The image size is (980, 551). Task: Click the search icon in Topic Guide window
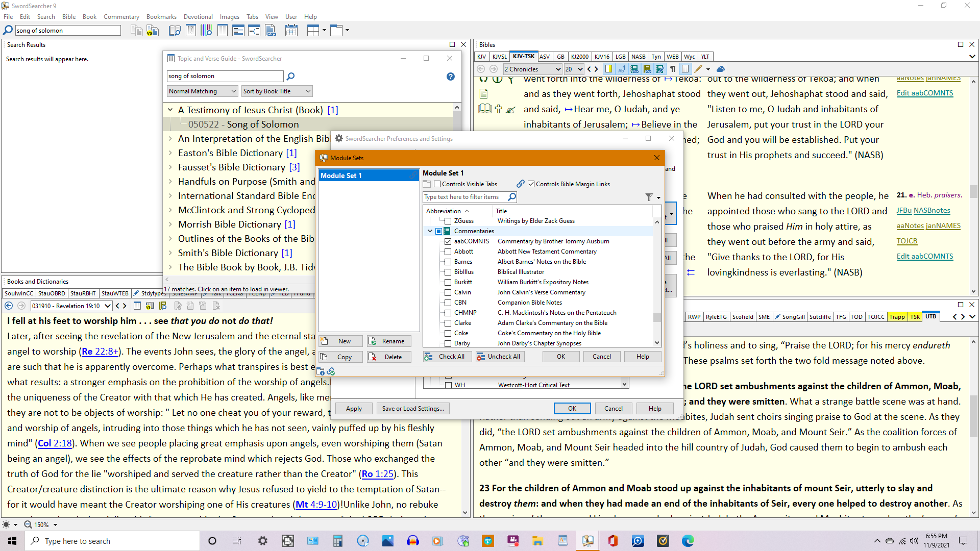tap(290, 77)
